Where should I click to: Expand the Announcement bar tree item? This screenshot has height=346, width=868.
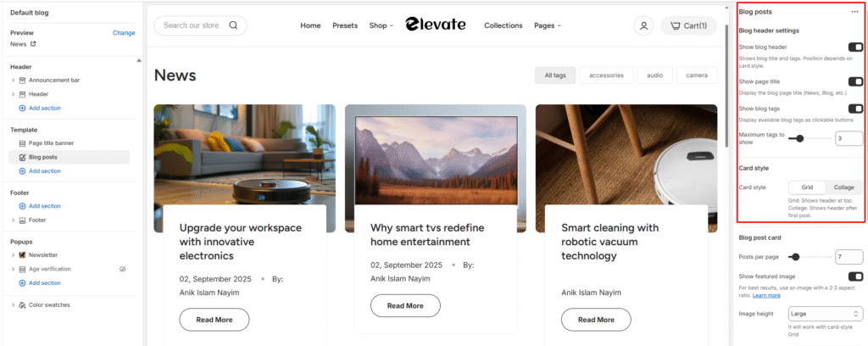coord(13,81)
